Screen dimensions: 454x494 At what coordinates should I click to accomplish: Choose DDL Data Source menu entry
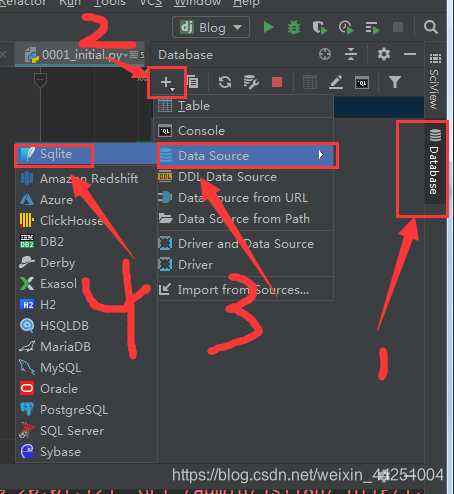(245, 177)
